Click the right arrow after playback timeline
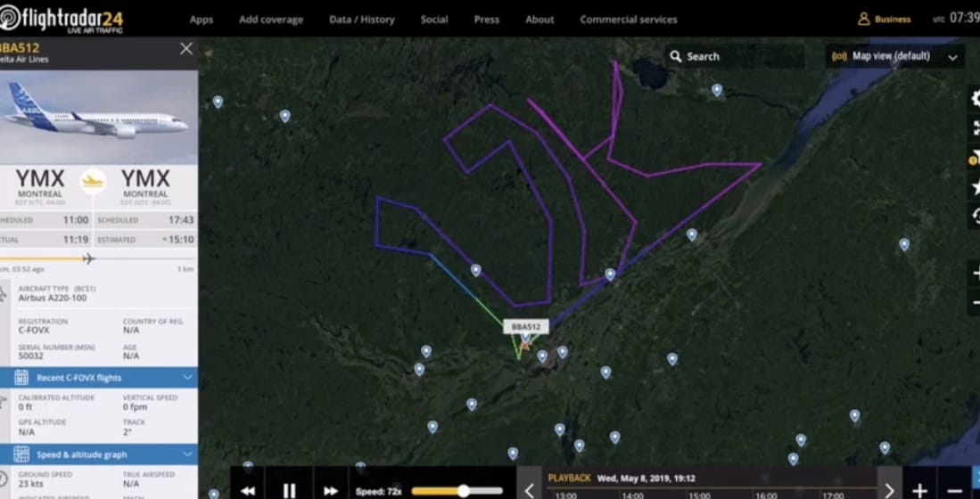Image resolution: width=980 pixels, height=499 pixels. [889, 490]
